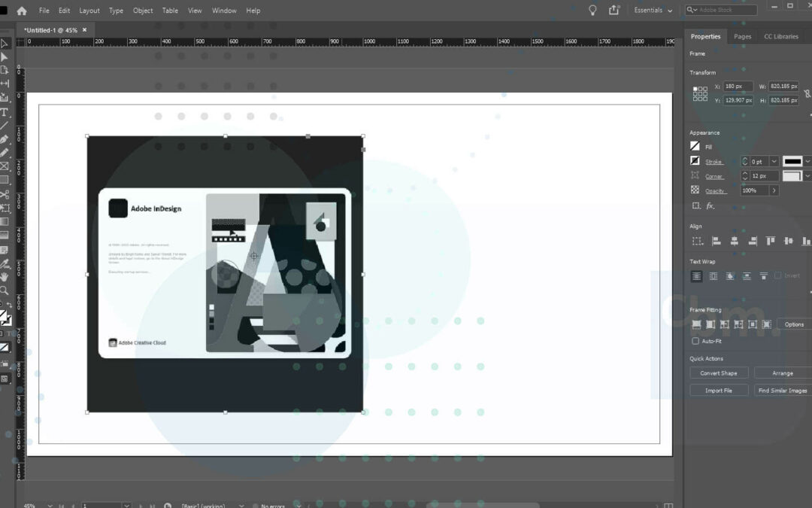Switch to the Pages tab
The height and width of the screenshot is (508, 812).
click(742, 36)
